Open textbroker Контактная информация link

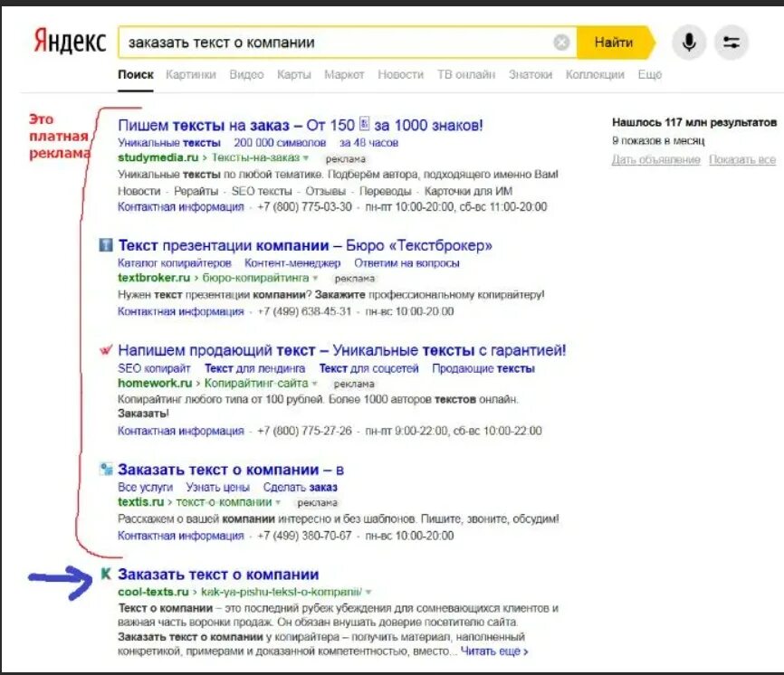[181, 311]
